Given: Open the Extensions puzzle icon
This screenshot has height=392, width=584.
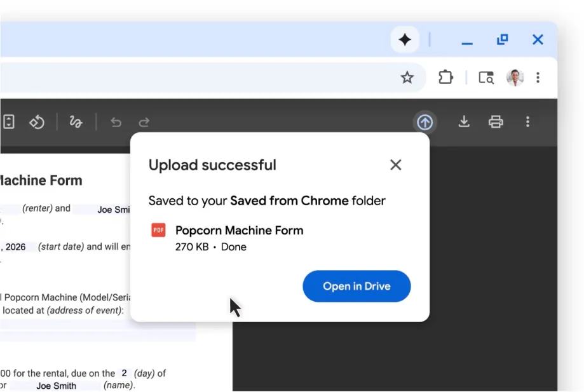Looking at the screenshot, I should [445, 78].
